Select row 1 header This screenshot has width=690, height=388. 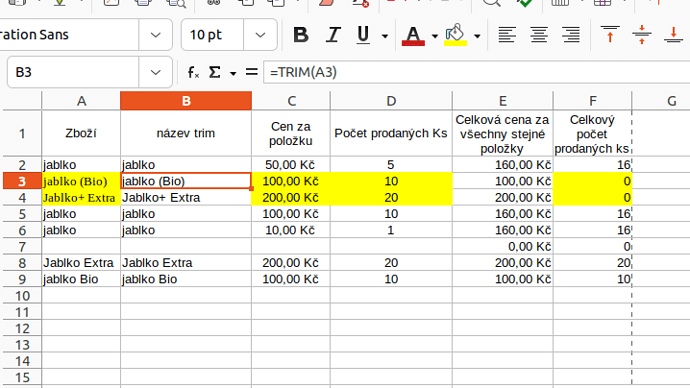[22, 133]
